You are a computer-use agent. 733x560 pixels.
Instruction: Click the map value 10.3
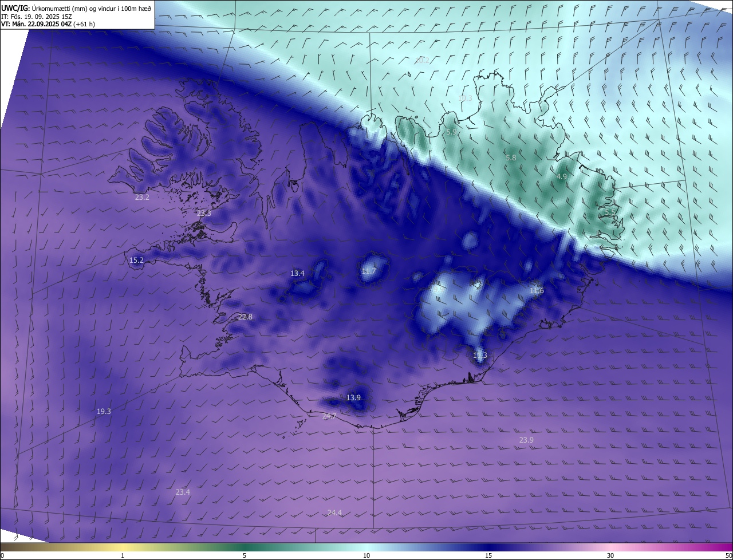point(465,98)
